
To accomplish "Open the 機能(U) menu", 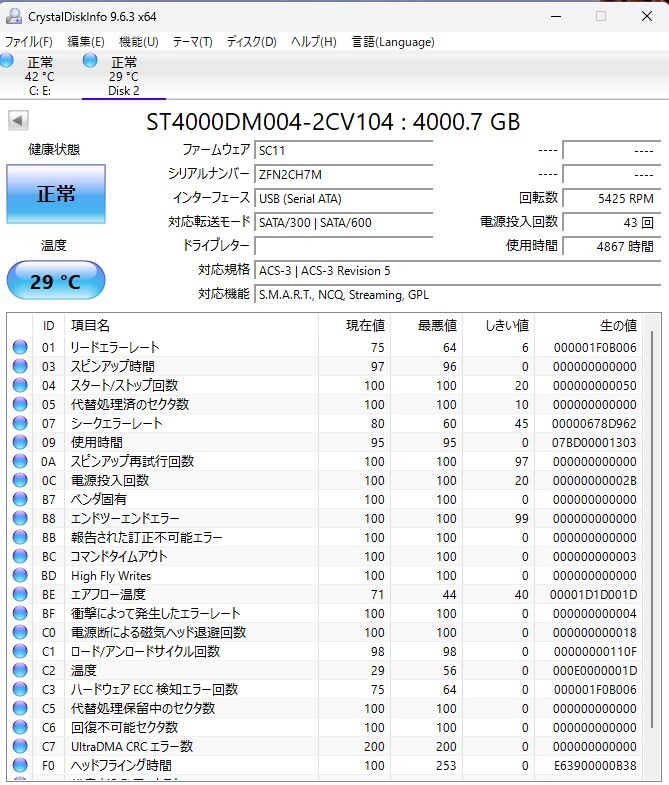I will (x=139, y=42).
